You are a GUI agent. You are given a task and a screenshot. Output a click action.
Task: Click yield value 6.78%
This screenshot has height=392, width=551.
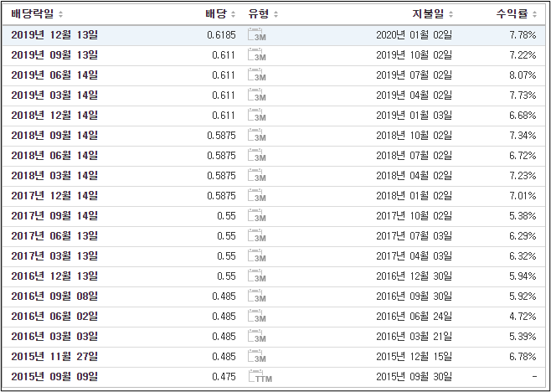click(523, 356)
